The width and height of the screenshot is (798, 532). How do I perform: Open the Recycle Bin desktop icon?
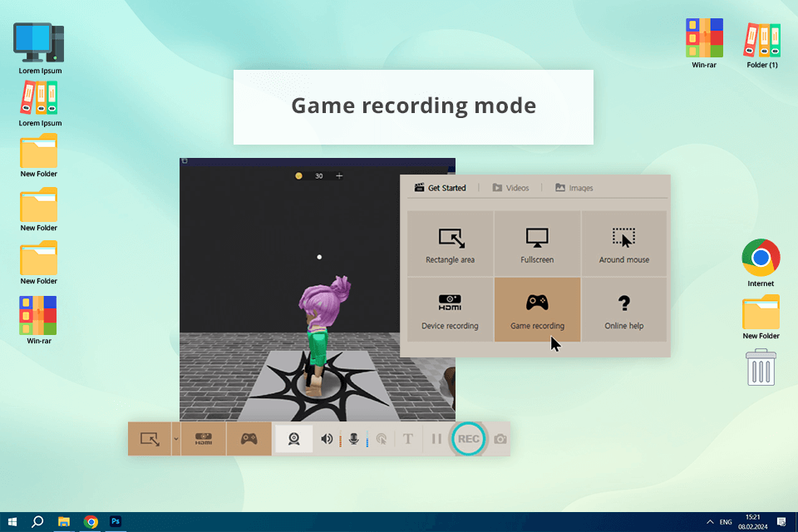(x=761, y=367)
